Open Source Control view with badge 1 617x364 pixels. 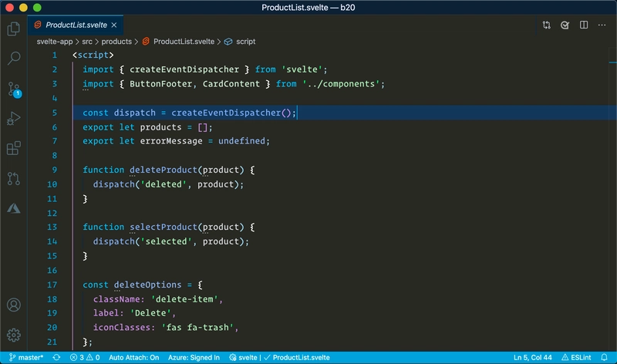pyautogui.click(x=15, y=89)
